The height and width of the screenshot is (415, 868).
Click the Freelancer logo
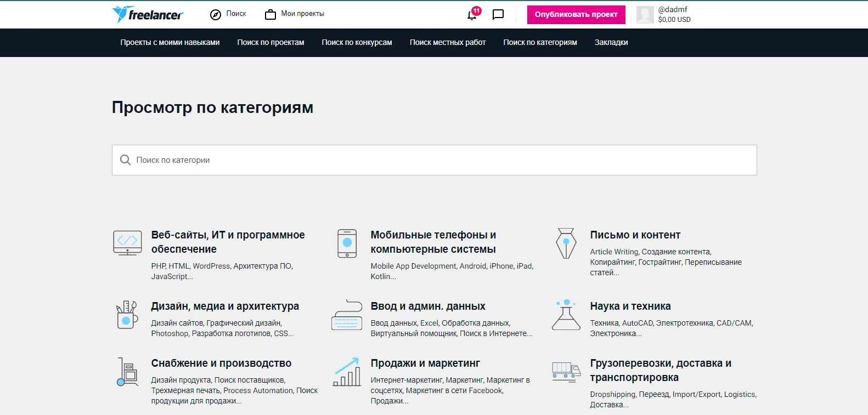coord(148,14)
